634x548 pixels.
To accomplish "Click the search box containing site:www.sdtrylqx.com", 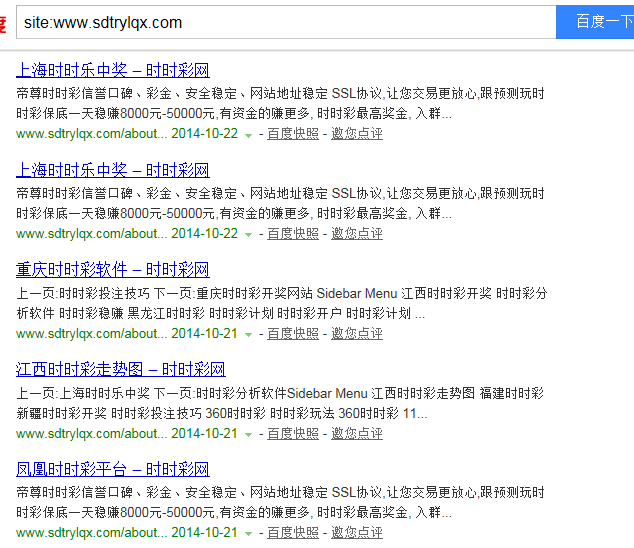I will (286, 22).
